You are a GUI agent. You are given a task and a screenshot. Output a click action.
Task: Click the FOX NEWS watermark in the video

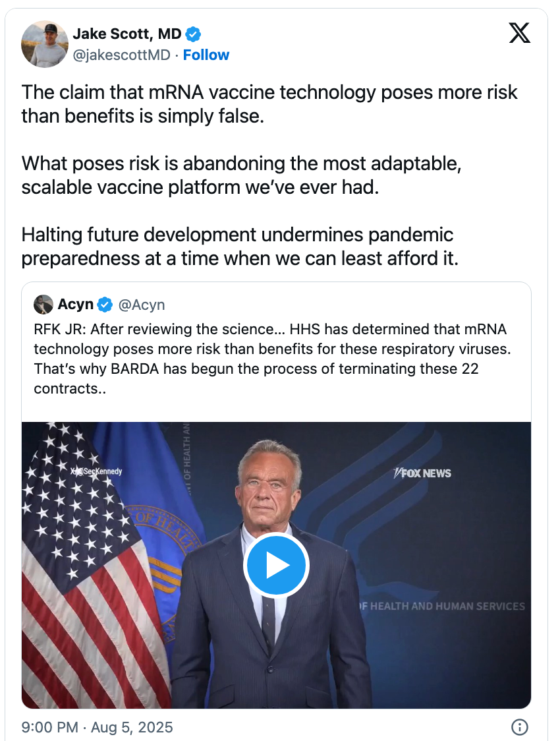pyautogui.click(x=422, y=473)
